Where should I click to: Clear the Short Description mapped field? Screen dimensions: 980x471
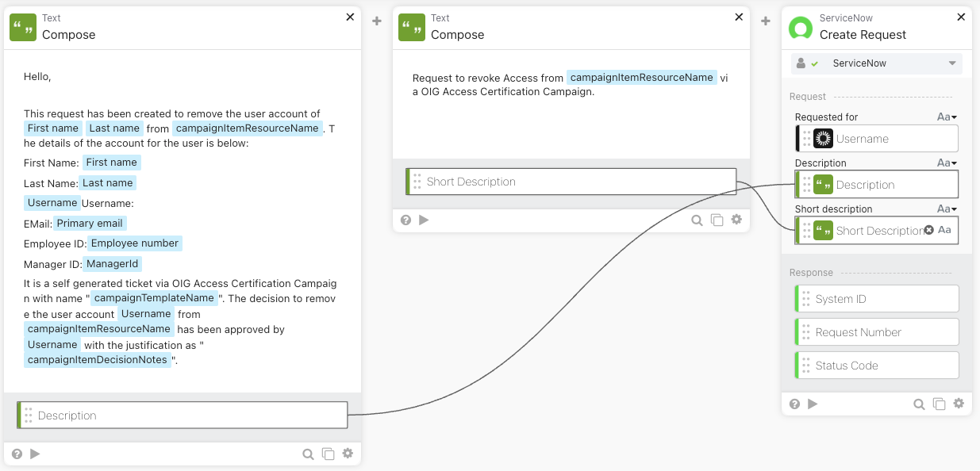(928, 230)
